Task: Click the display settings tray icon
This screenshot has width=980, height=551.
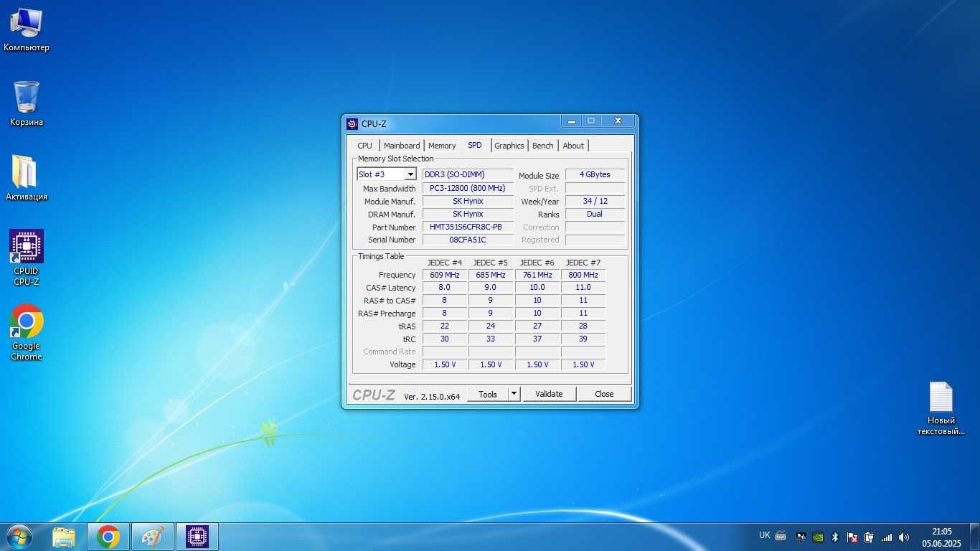Action: [801, 537]
